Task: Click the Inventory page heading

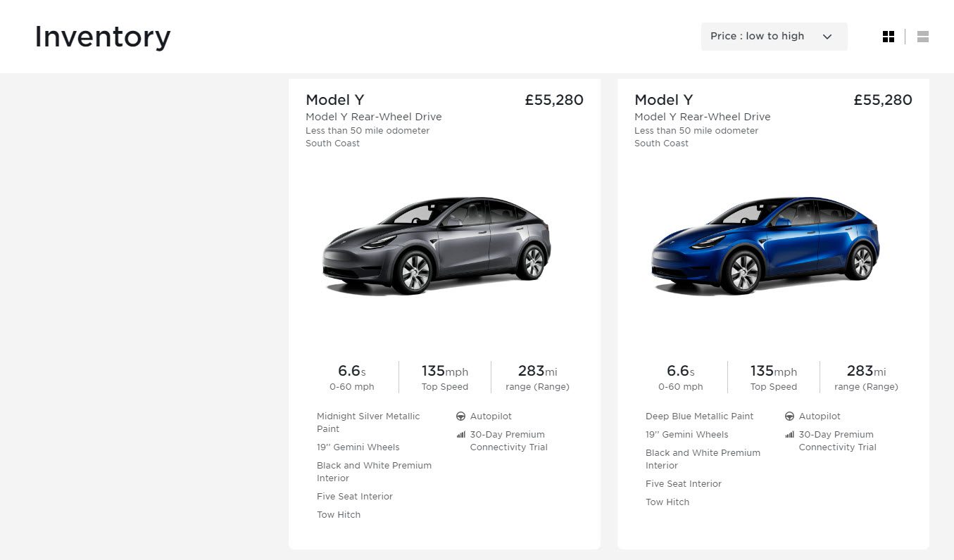Action: click(x=103, y=37)
